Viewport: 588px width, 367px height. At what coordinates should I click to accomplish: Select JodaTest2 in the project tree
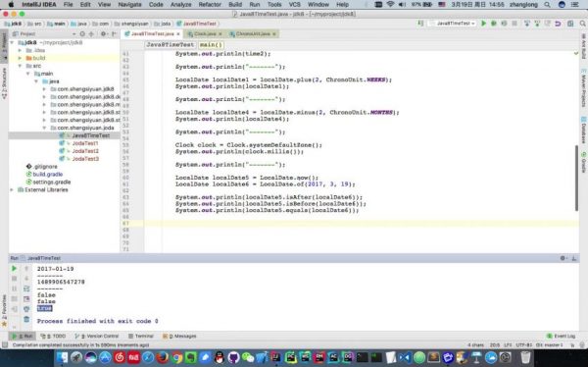(85, 151)
